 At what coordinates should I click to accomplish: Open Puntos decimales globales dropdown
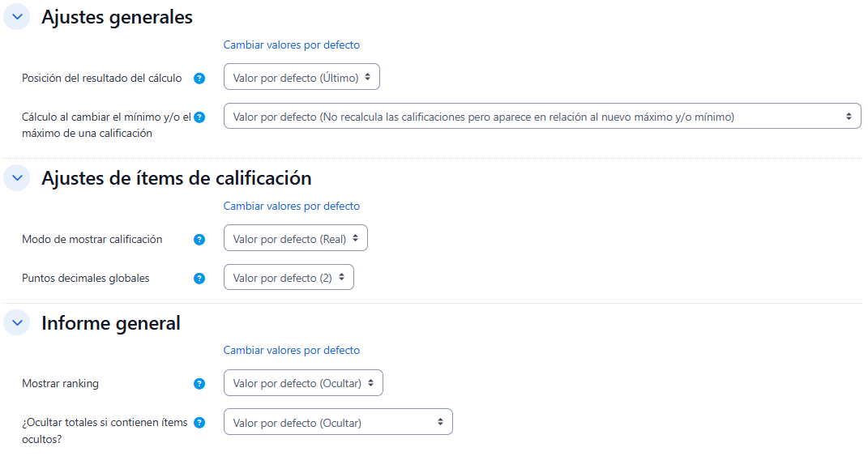289,278
